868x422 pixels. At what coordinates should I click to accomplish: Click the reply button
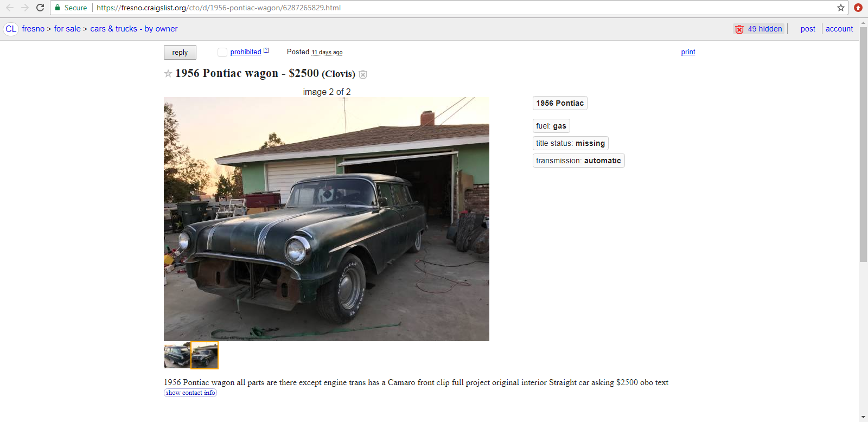pyautogui.click(x=180, y=52)
